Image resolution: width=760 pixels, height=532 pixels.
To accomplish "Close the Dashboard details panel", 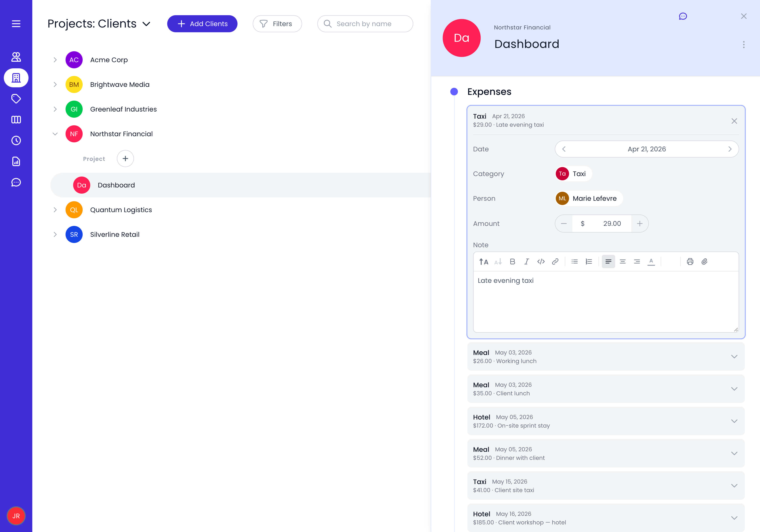I will 744,16.
